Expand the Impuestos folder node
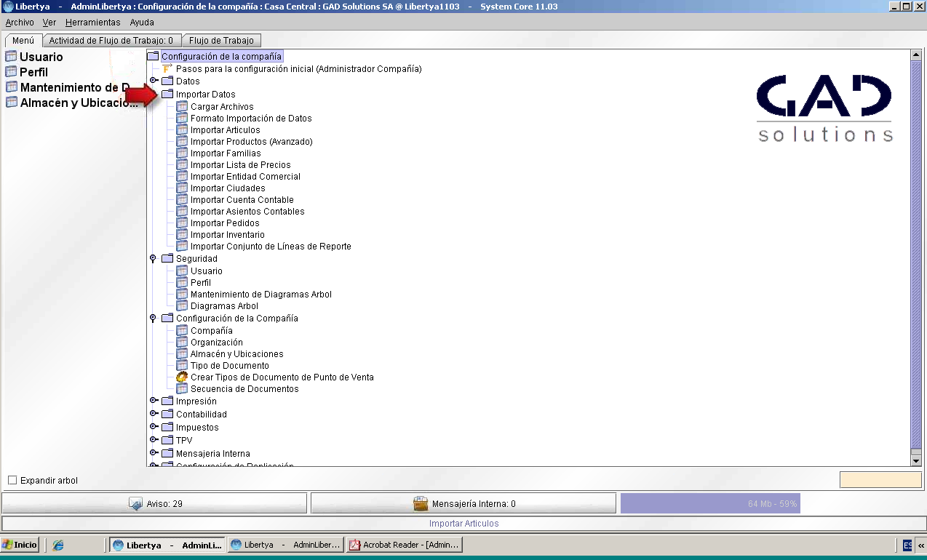Image resolution: width=927 pixels, height=560 pixels. pos(154,427)
